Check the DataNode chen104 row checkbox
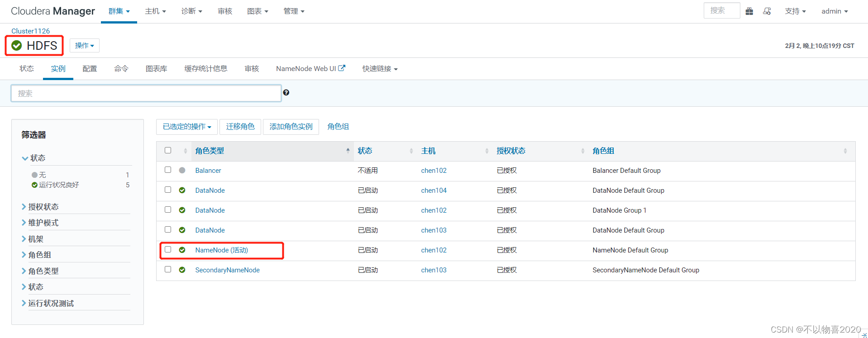 click(168, 190)
